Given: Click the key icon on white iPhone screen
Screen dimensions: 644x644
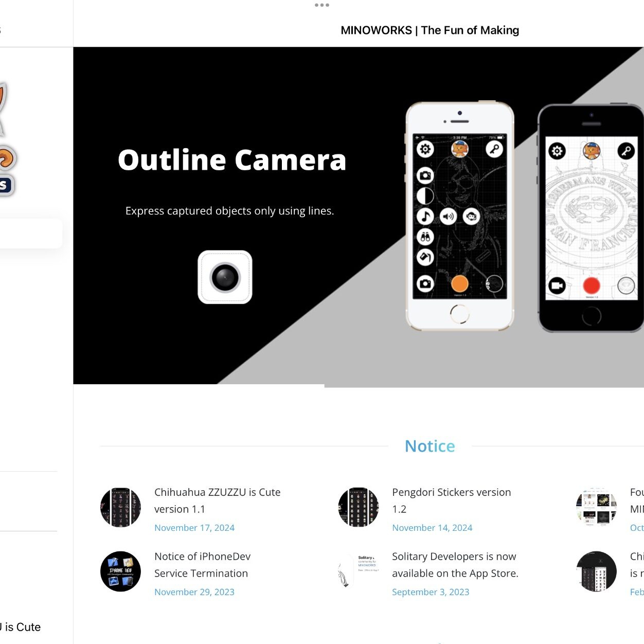Looking at the screenshot, I should pos(494,150).
